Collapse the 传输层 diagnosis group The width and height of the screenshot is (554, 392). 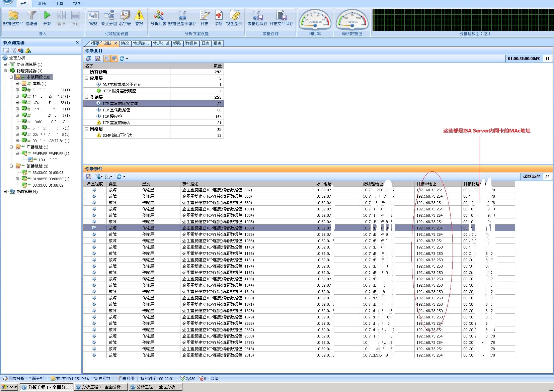86,97
